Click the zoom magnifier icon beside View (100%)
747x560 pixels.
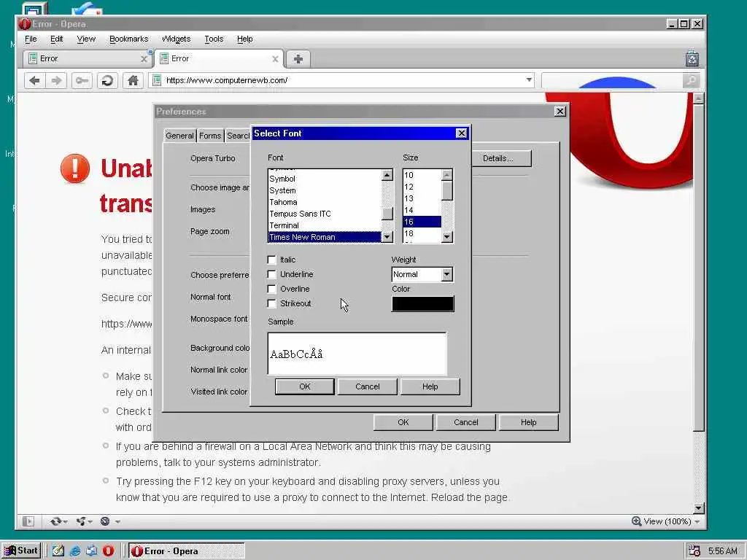coord(636,521)
